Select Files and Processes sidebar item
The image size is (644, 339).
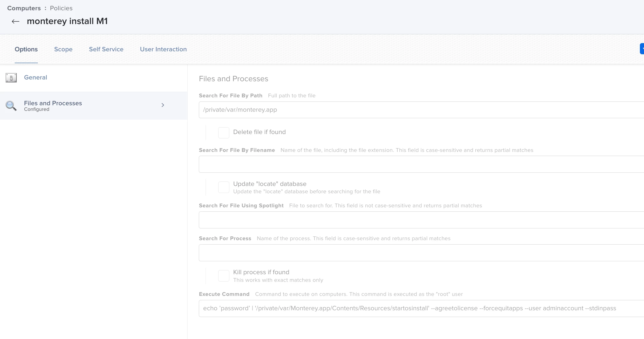click(94, 106)
